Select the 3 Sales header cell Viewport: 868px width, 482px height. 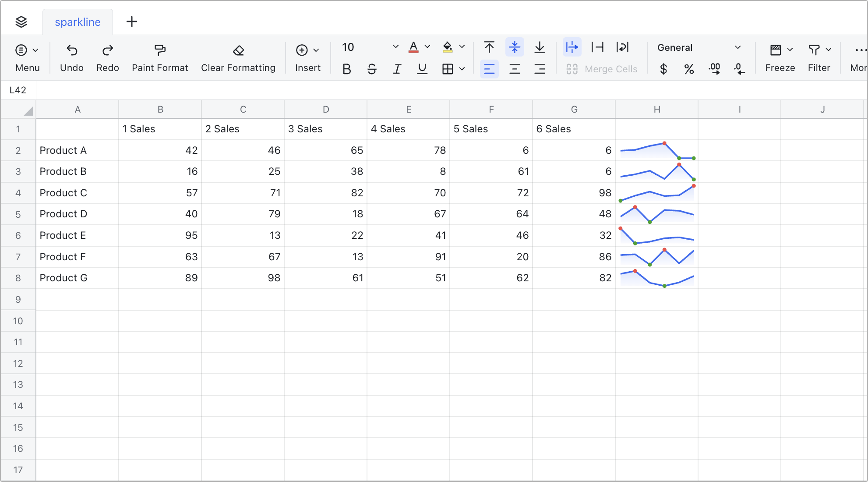coord(326,129)
